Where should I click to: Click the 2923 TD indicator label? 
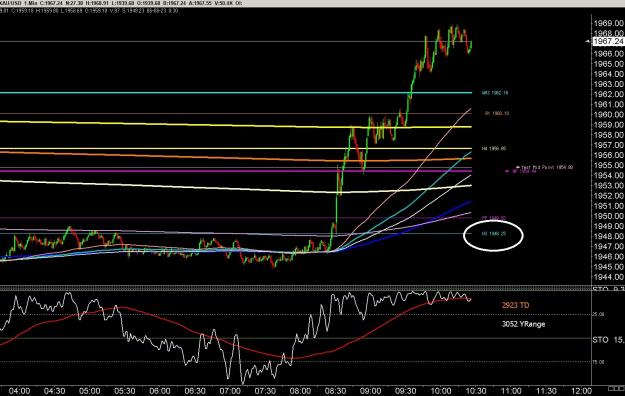tap(515, 305)
